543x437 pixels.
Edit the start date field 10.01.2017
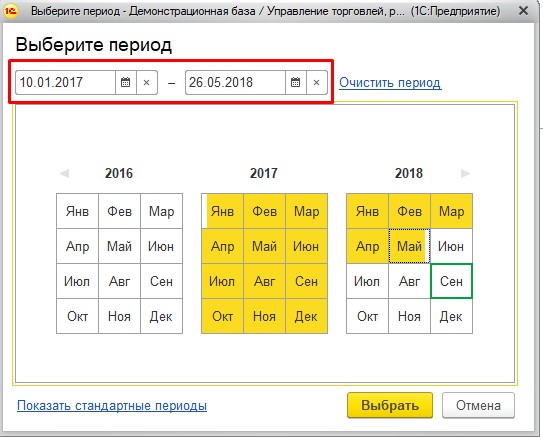point(65,82)
